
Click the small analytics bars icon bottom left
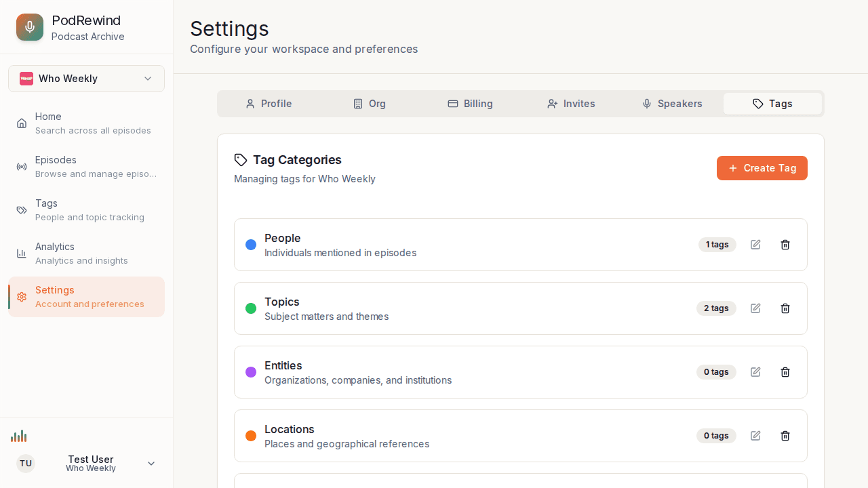pyautogui.click(x=19, y=436)
